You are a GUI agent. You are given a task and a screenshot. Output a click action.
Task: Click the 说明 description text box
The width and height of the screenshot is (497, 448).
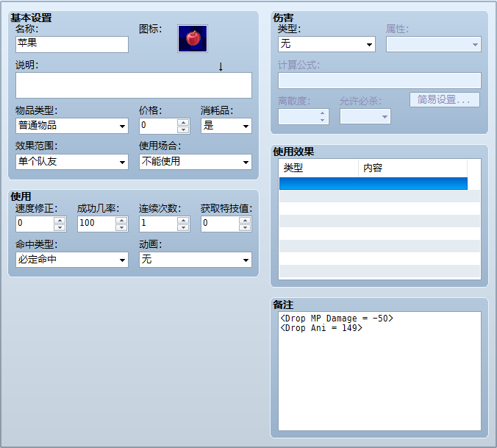[134, 85]
